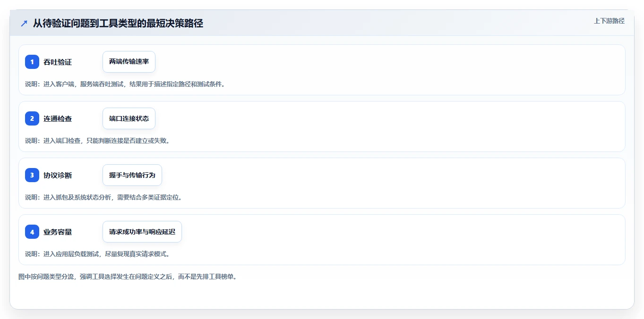The height and width of the screenshot is (319, 644).
Task: Click the 两端传输速率 chip
Action: point(129,62)
